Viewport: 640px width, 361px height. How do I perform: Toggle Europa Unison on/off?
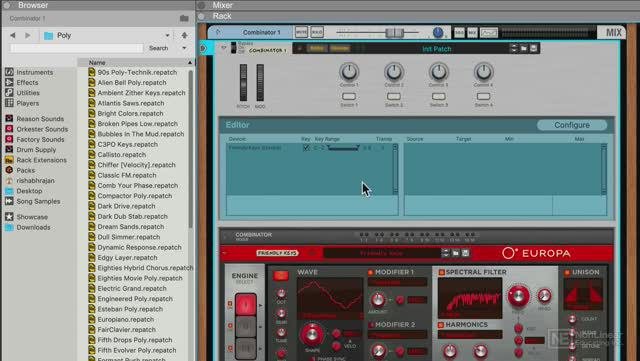click(x=567, y=272)
